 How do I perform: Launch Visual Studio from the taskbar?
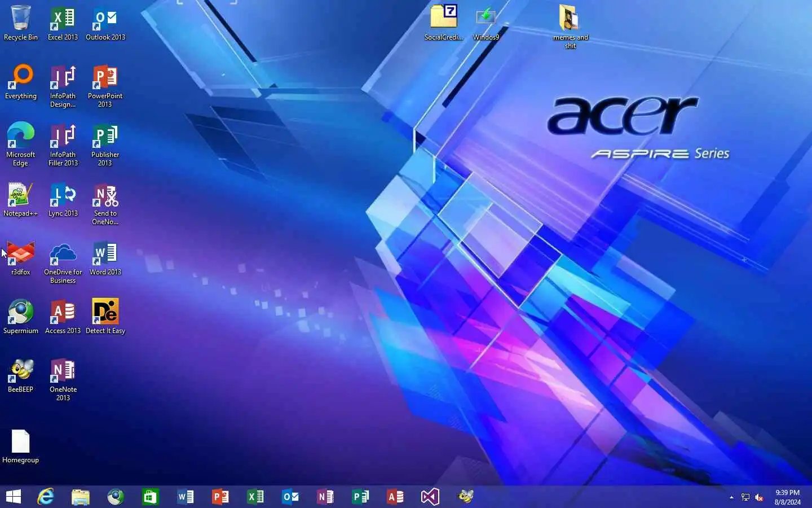(430, 497)
